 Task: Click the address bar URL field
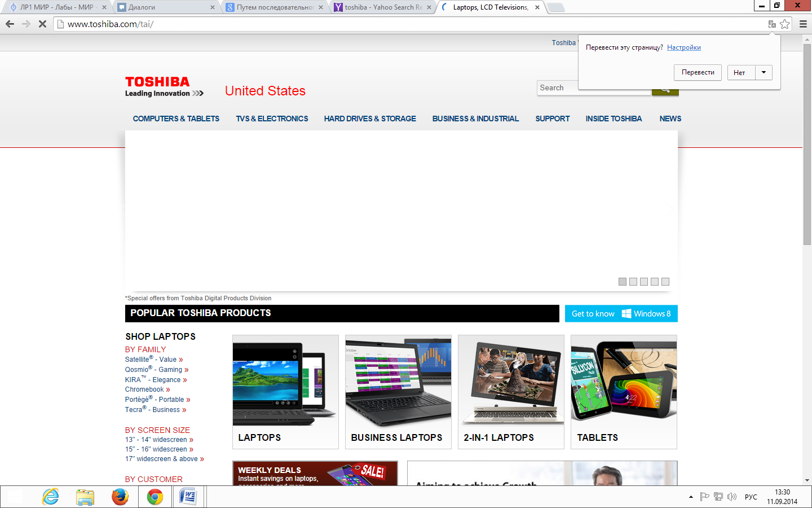[412, 24]
